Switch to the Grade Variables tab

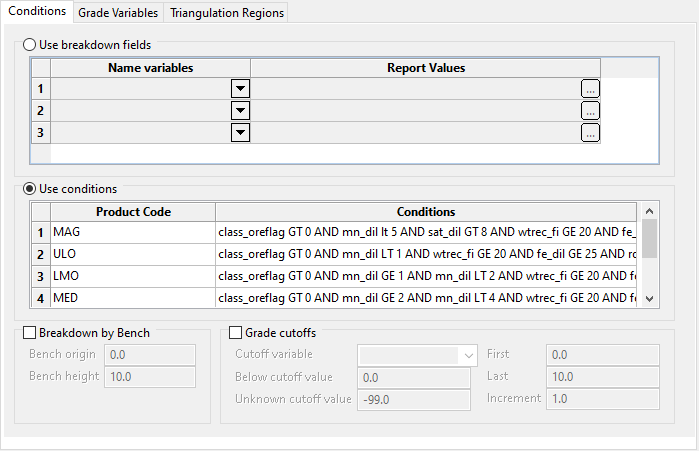coord(118,13)
